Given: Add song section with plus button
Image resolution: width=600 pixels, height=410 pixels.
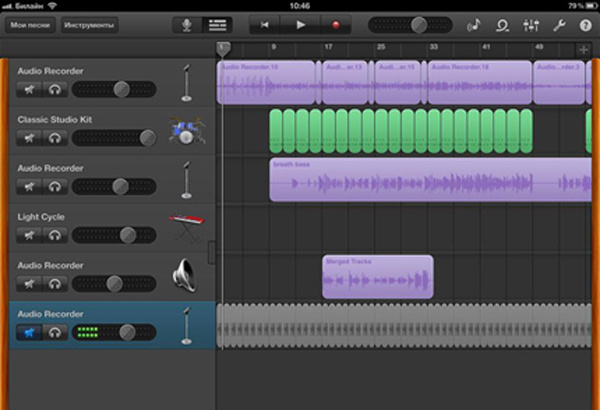Looking at the screenshot, I should (x=583, y=49).
